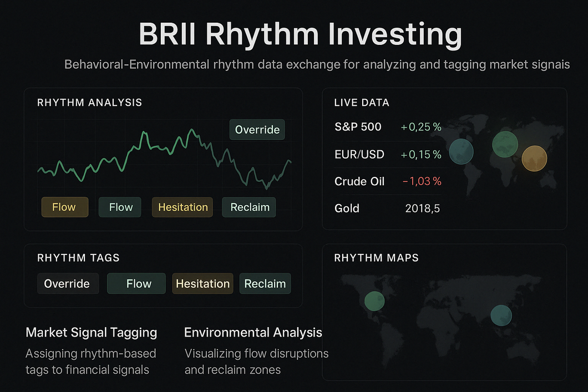
Task: Choose the Hesitation tag below the rhythm chart
Action: (x=183, y=207)
